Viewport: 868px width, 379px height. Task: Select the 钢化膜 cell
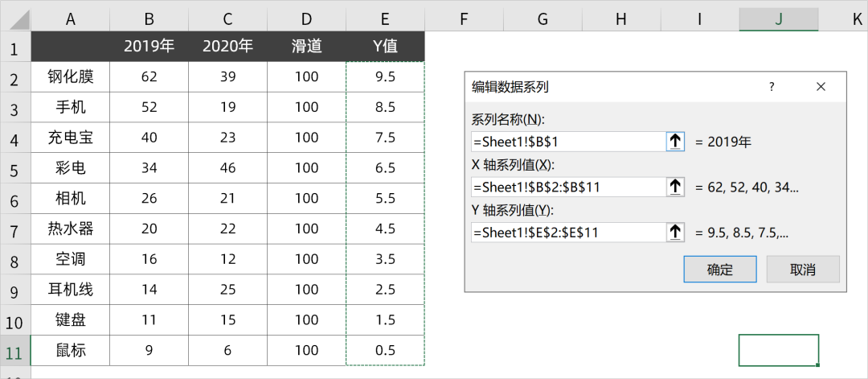[x=71, y=77]
